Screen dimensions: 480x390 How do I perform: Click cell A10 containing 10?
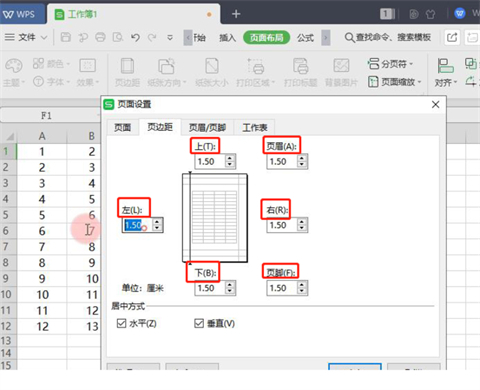tap(42, 295)
